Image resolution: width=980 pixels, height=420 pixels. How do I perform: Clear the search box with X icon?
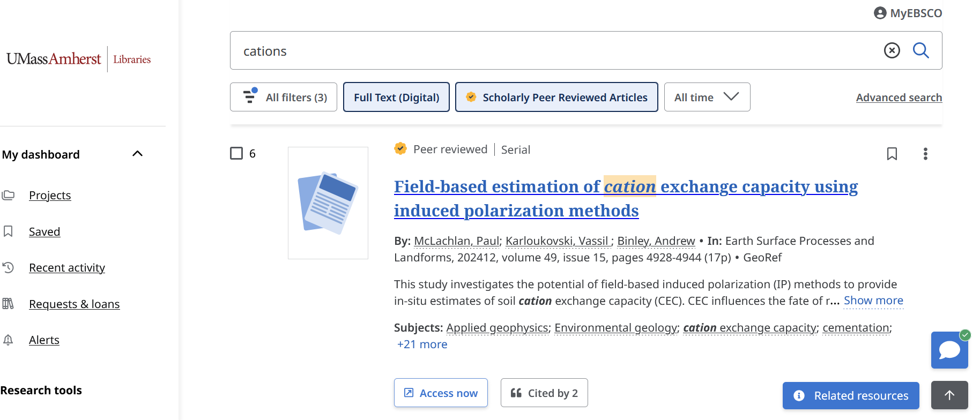click(892, 50)
